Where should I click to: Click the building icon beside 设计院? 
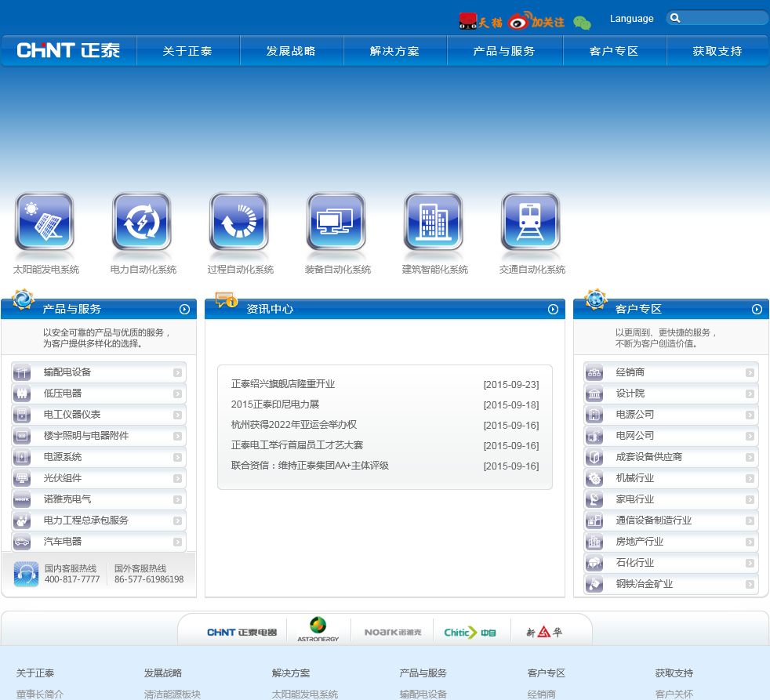tap(594, 394)
